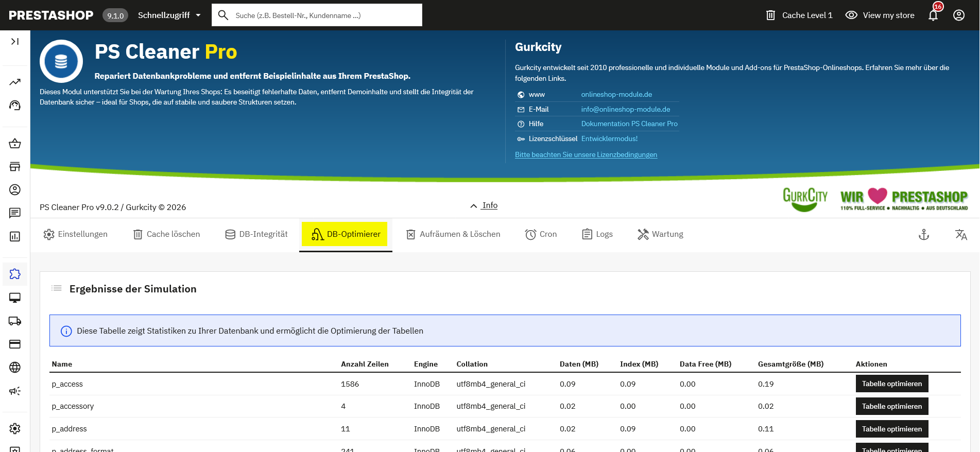Open Dokumentation PS Cleaner Pro link
This screenshot has height=452, width=980.
(629, 124)
